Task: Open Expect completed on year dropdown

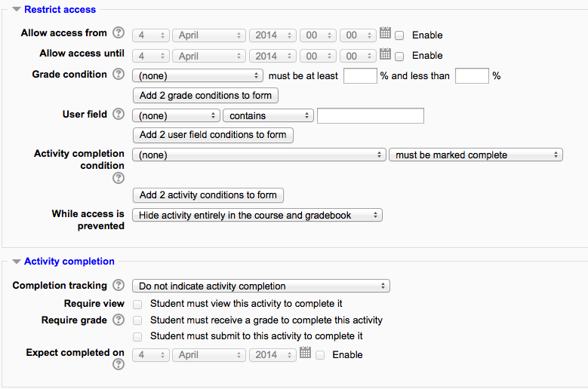Action: point(272,354)
